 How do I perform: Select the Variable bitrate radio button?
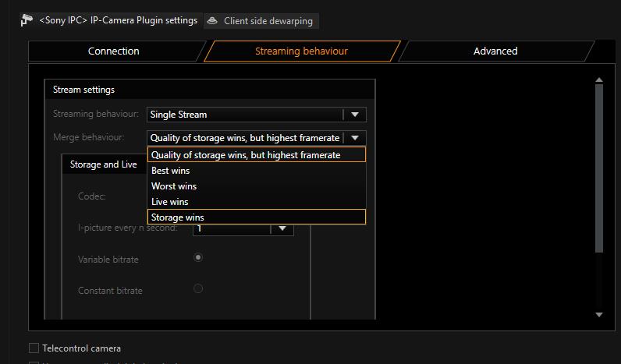[198, 257]
